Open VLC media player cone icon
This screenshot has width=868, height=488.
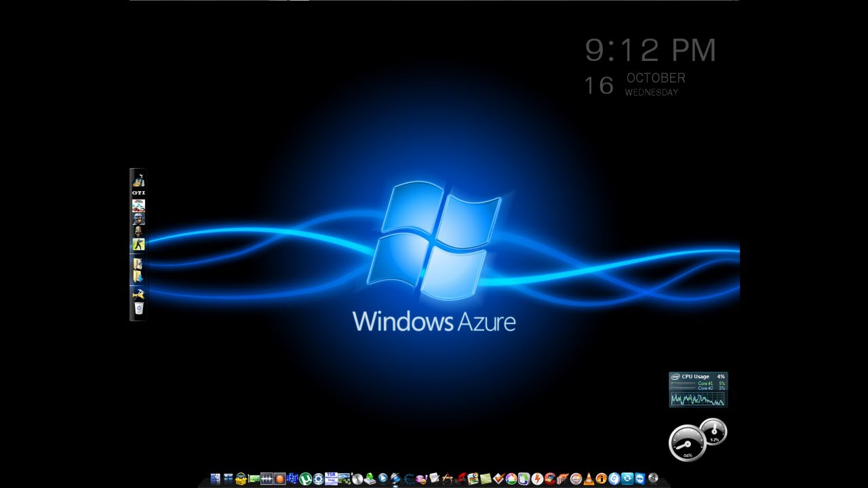tap(588, 479)
